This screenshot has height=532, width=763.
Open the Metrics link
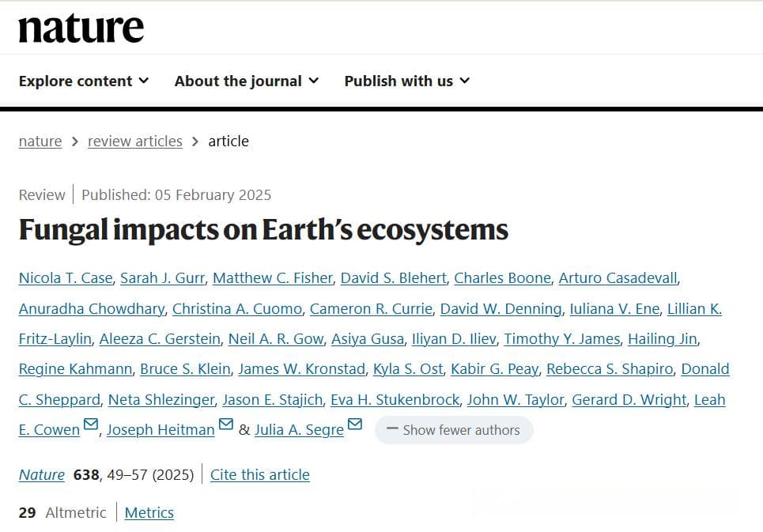(x=149, y=512)
